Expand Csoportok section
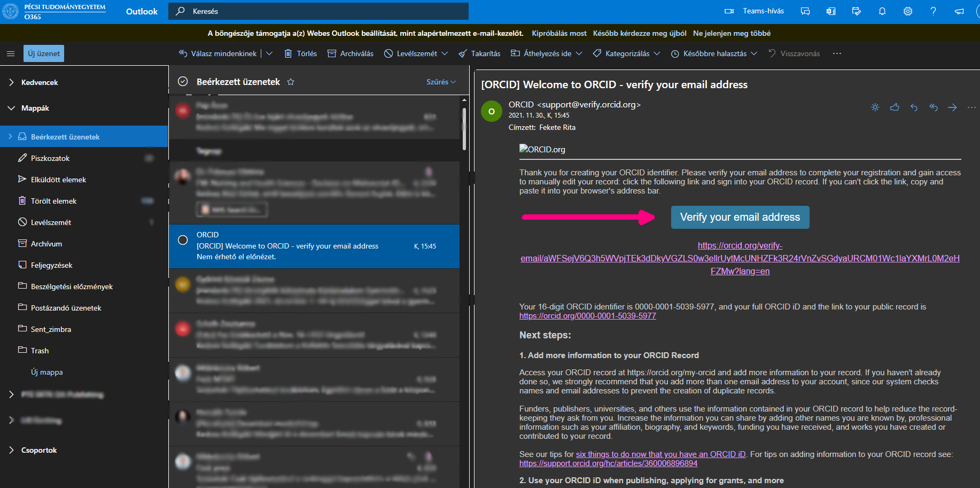980x488 pixels. click(11, 450)
